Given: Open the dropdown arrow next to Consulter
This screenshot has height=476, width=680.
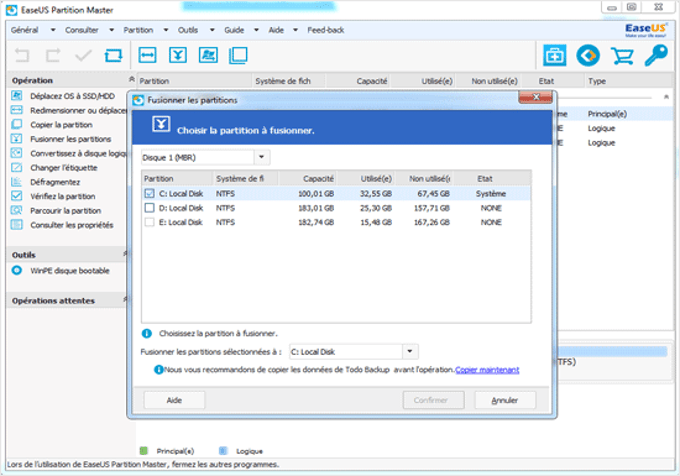Looking at the screenshot, I should coord(111,30).
